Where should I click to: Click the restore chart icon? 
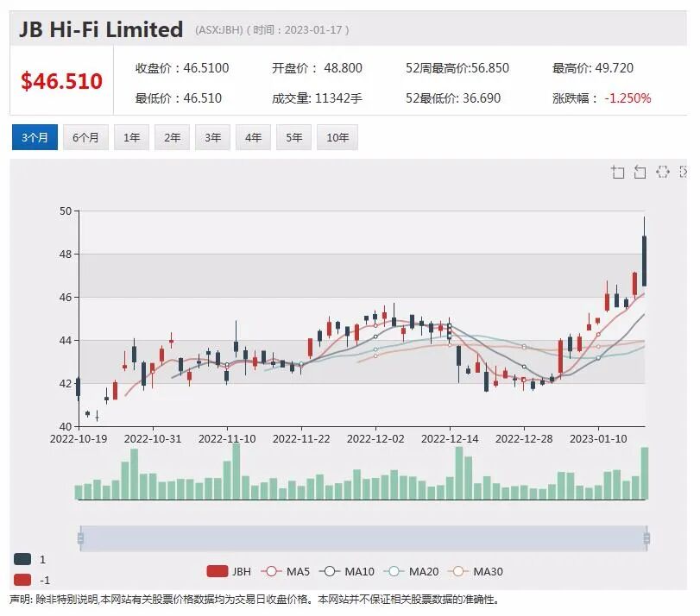(663, 172)
